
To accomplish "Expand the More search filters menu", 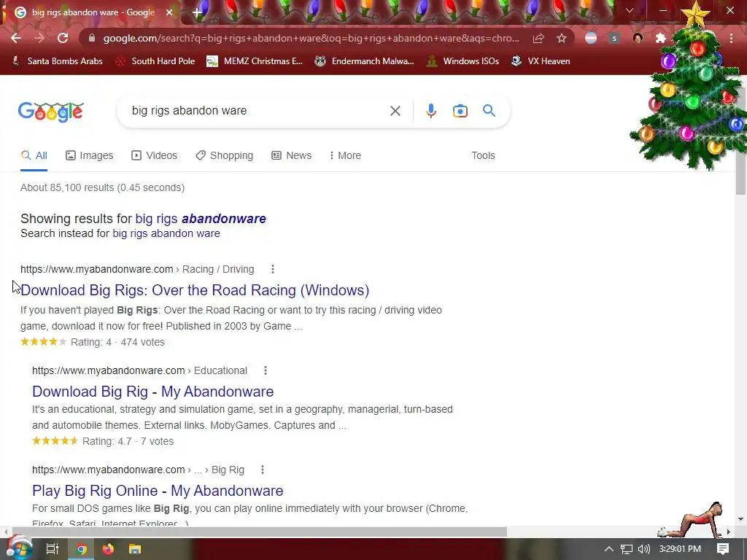I will [345, 155].
